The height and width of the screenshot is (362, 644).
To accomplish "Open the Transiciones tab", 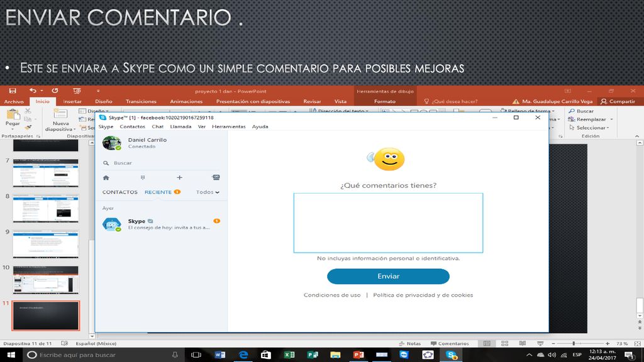I will coord(141,101).
